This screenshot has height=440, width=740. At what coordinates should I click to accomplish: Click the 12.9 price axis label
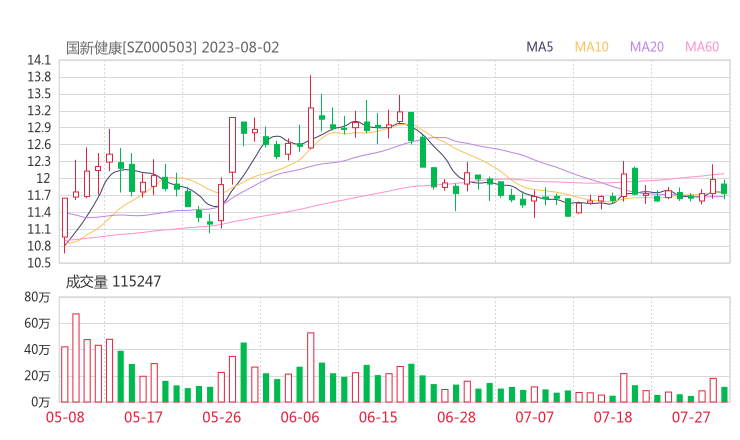(x=39, y=128)
